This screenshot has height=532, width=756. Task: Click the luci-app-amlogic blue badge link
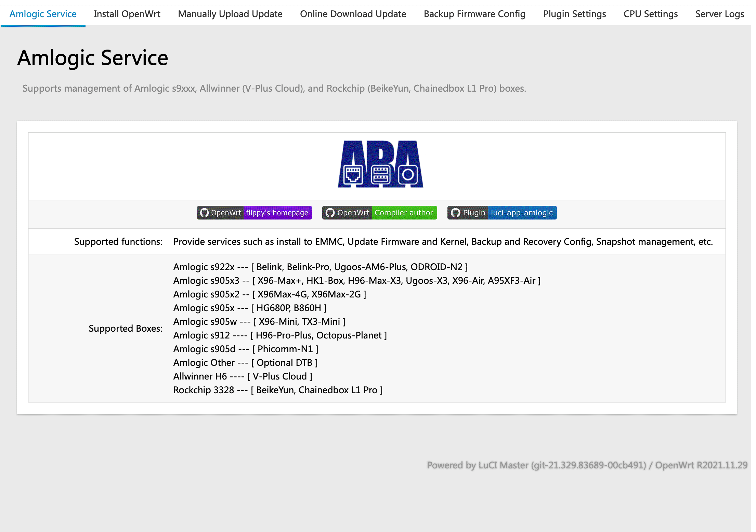[x=522, y=212]
